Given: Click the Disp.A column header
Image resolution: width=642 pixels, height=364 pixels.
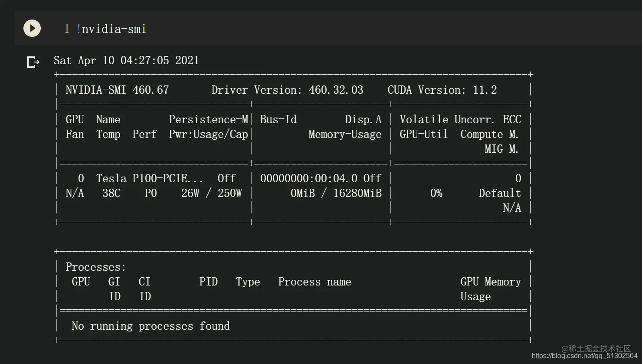Looking at the screenshot, I should pyautogui.click(x=363, y=119).
